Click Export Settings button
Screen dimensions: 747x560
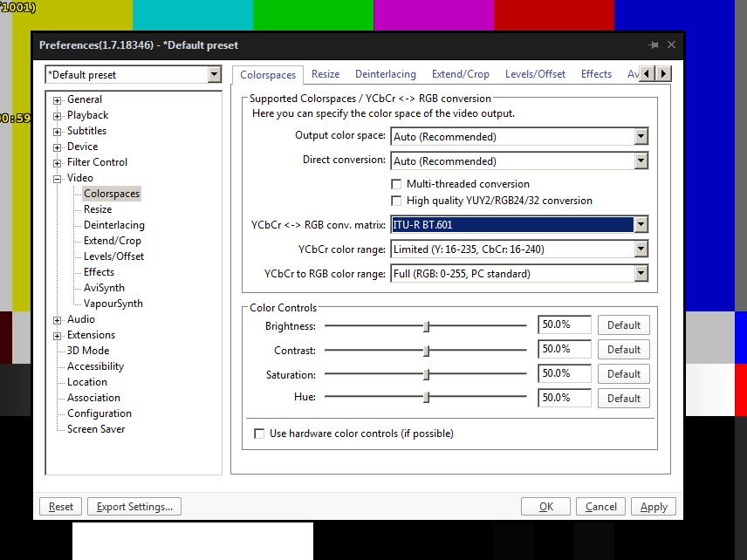[134, 507]
